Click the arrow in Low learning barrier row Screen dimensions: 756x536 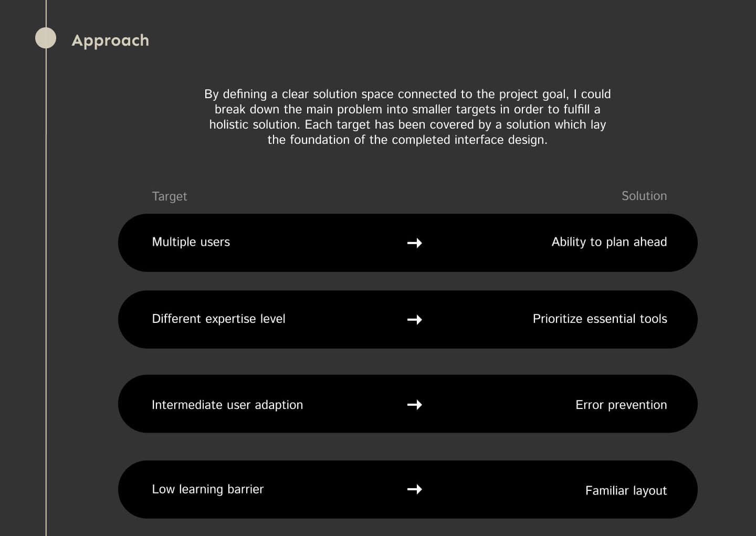(x=415, y=489)
